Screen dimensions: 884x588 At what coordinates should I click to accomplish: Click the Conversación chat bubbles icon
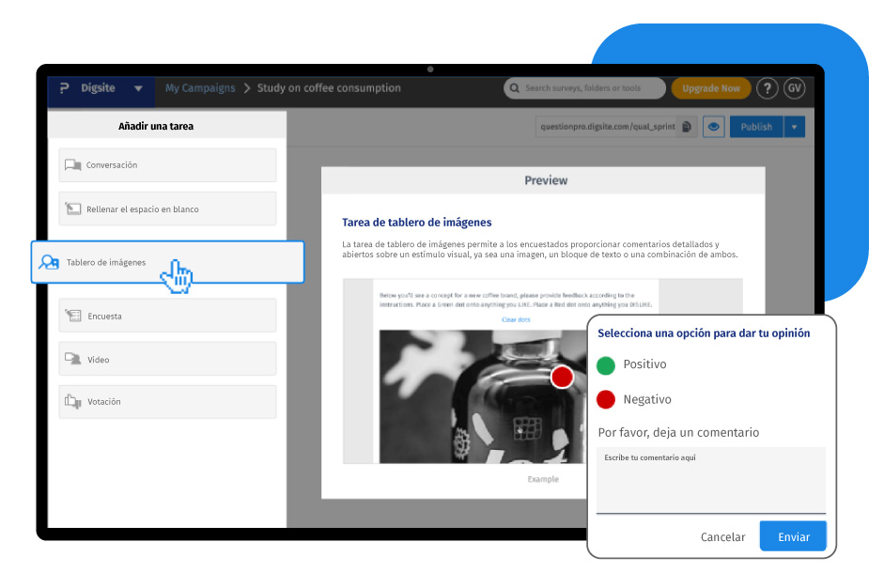72,165
